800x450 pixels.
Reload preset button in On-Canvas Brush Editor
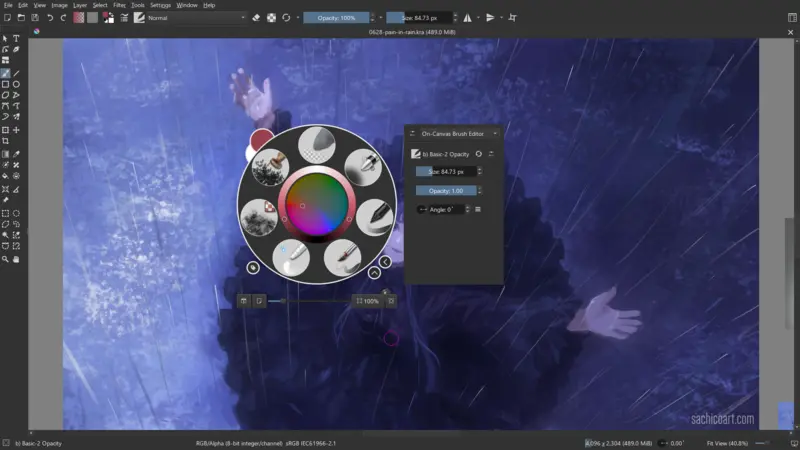pyautogui.click(x=479, y=154)
